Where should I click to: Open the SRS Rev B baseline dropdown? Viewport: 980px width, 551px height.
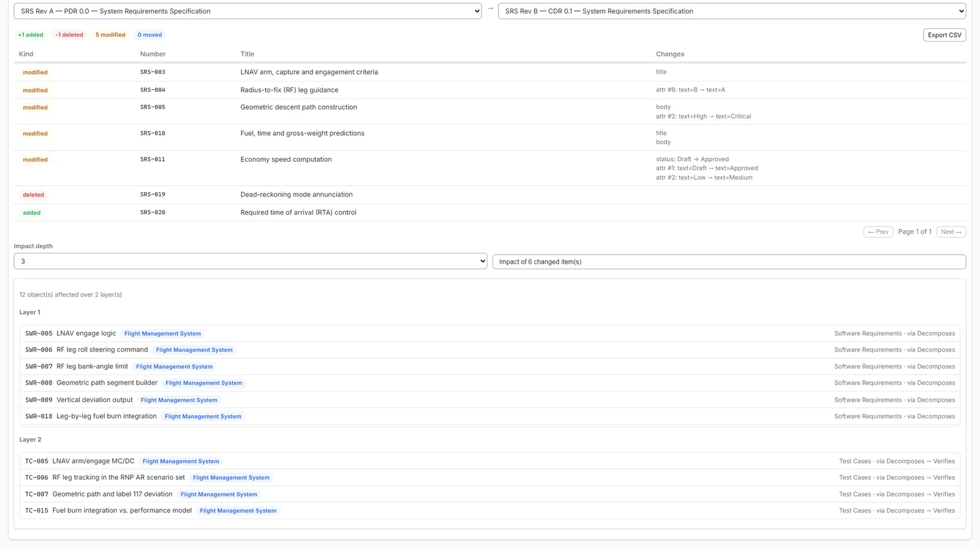pyautogui.click(x=732, y=11)
